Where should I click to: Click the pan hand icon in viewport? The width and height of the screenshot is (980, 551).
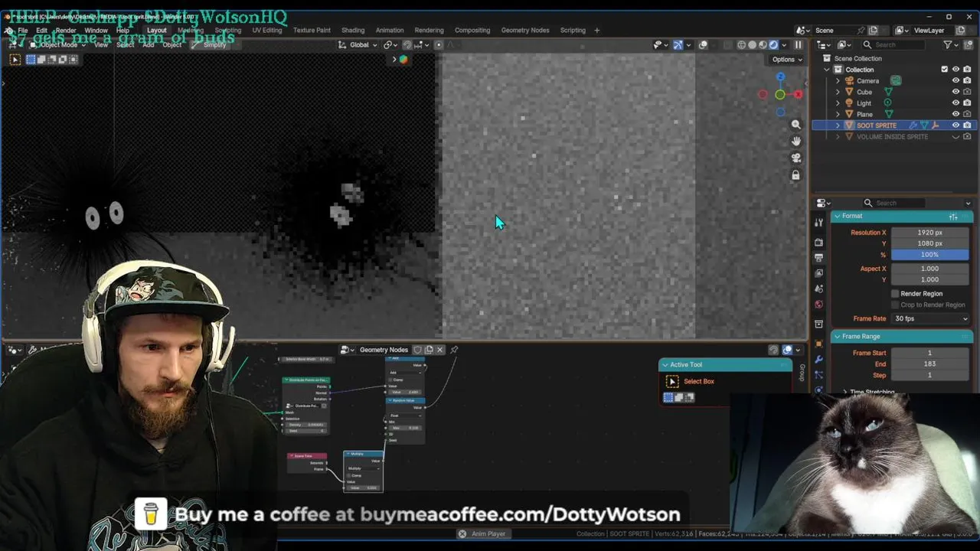(x=796, y=142)
